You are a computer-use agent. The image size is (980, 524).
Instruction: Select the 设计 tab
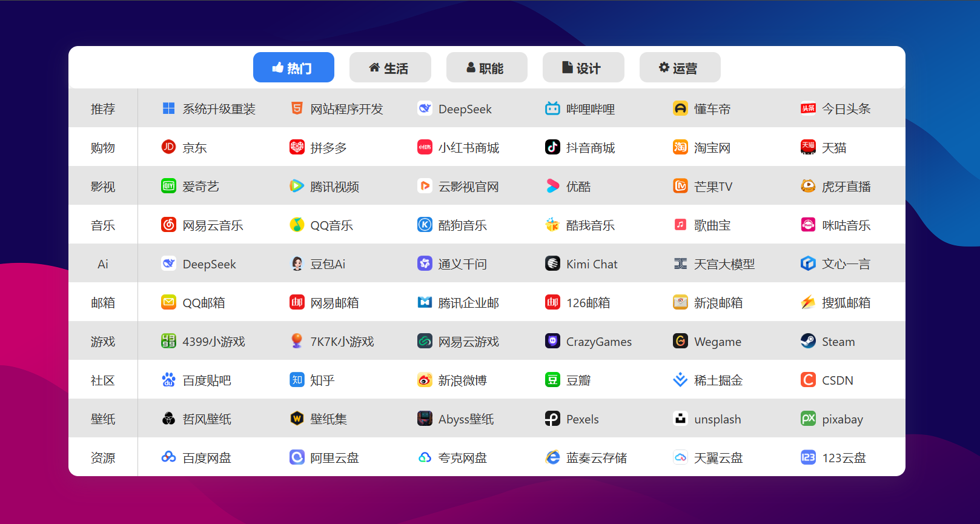tap(583, 68)
